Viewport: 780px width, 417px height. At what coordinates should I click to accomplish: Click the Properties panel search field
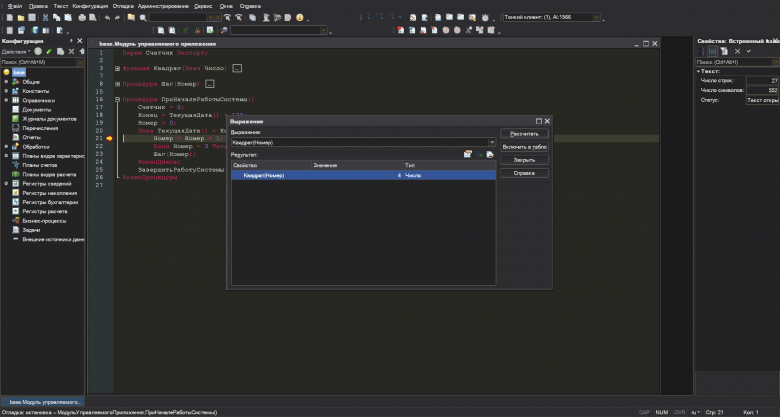pos(733,62)
